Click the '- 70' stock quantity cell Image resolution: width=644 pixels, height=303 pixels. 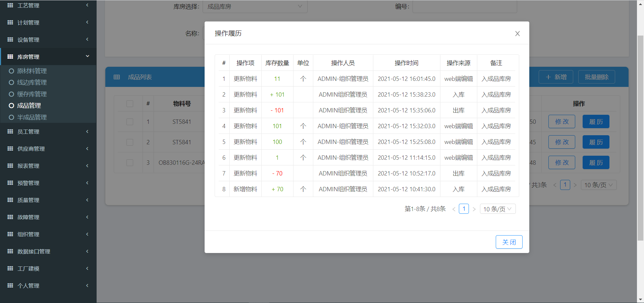click(277, 173)
